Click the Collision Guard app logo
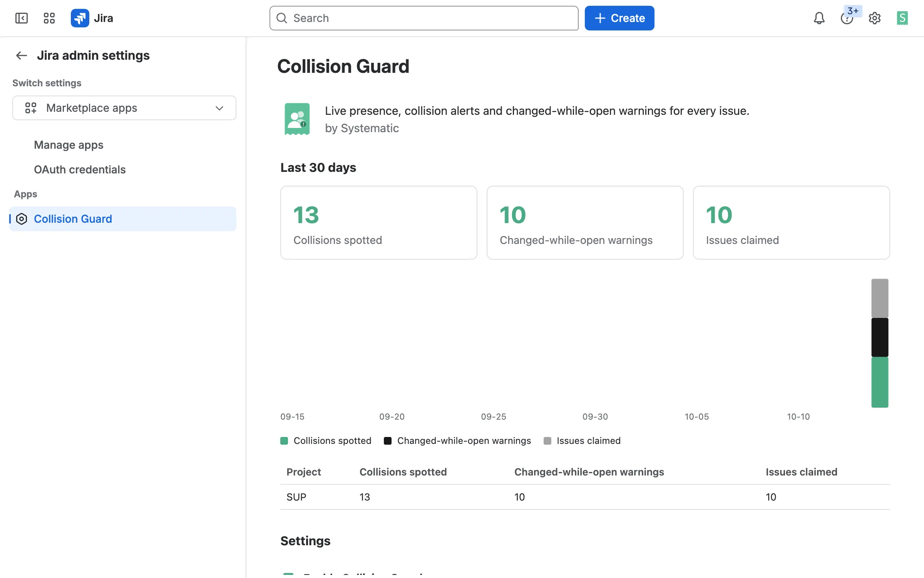The width and height of the screenshot is (924, 578). pyautogui.click(x=297, y=119)
